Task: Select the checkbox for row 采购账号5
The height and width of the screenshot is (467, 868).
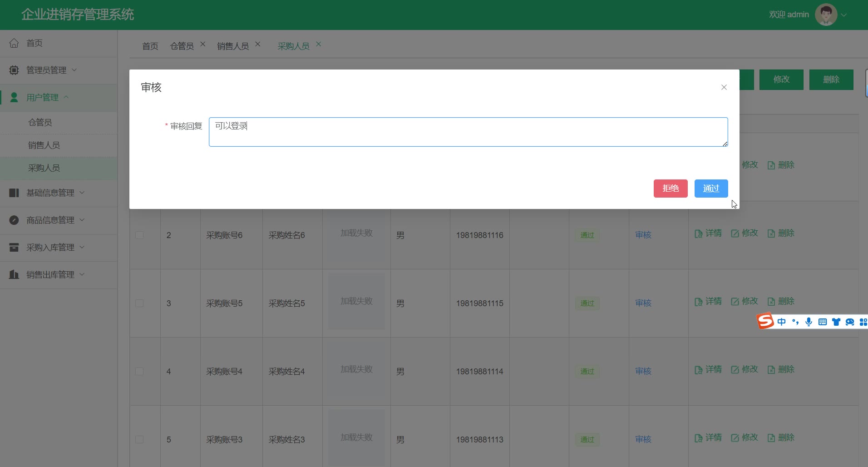Action: pyautogui.click(x=139, y=303)
